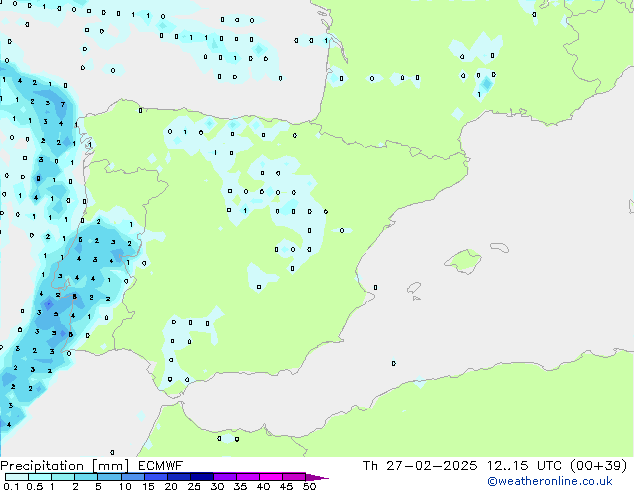Click the '12..15 UTC' time range
634x490 pixels.
[x=524, y=466]
